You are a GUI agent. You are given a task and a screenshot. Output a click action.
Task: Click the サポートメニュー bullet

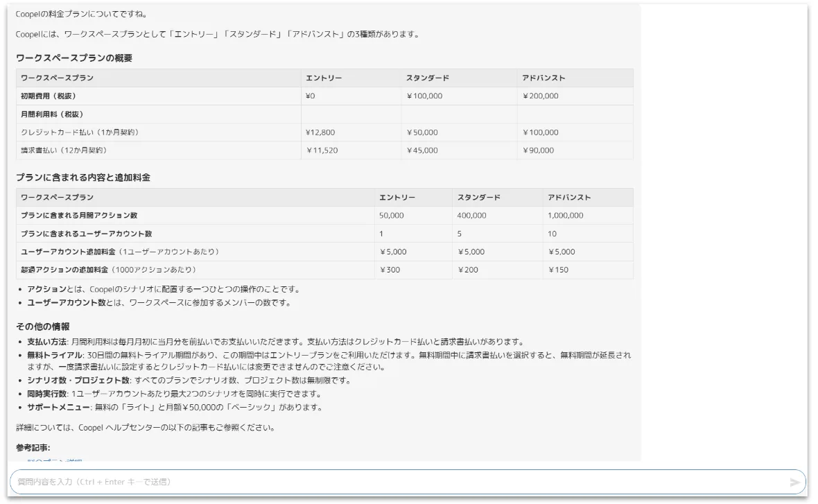pyautogui.click(x=175, y=408)
